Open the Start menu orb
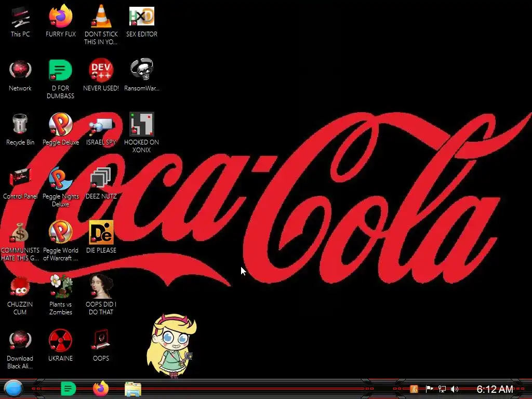The image size is (532, 399). pos(14,389)
